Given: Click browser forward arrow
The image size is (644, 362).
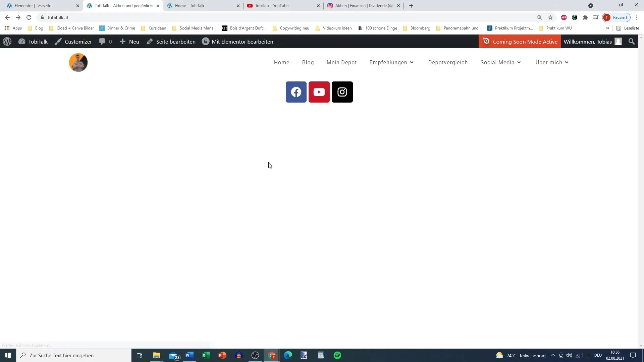Looking at the screenshot, I should pyautogui.click(x=18, y=17).
